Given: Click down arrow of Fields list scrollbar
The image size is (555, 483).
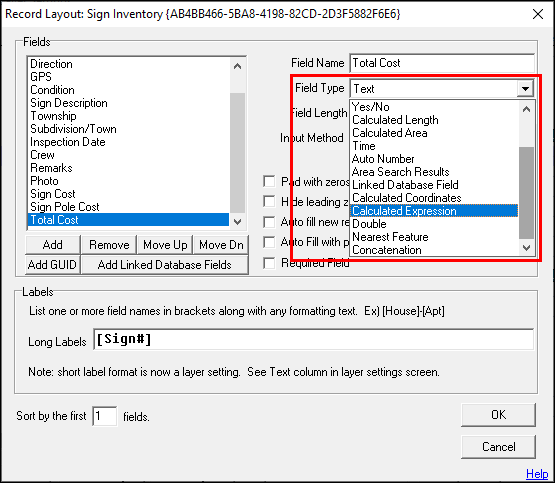Looking at the screenshot, I should click(238, 222).
